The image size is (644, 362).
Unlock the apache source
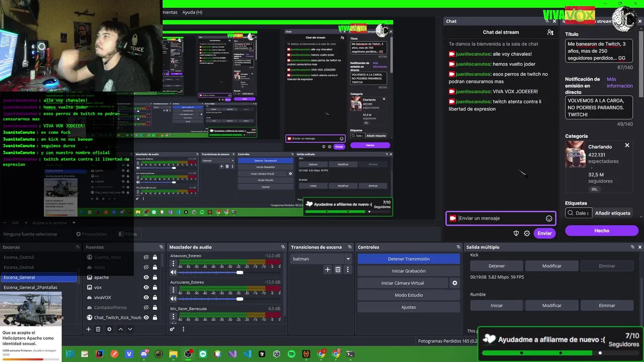(155, 278)
